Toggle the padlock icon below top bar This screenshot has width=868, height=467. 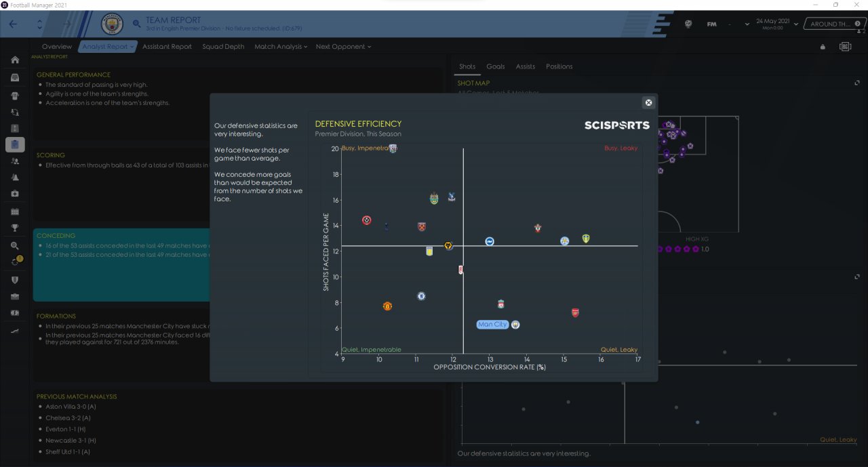(x=823, y=47)
